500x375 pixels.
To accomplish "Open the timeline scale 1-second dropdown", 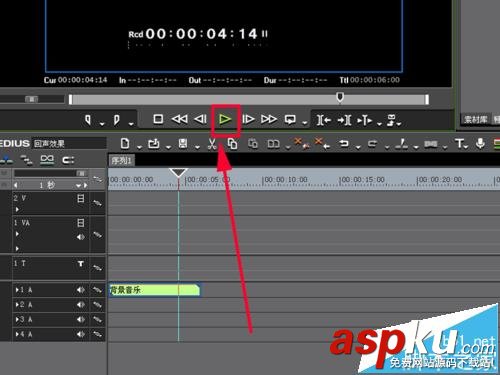I will coord(78,185).
